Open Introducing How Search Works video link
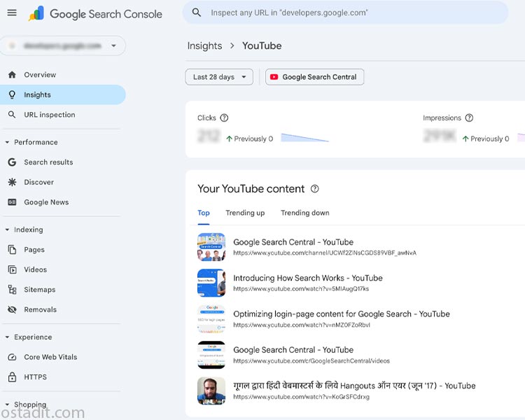Image resolution: width=525 pixels, height=420 pixels. click(308, 278)
